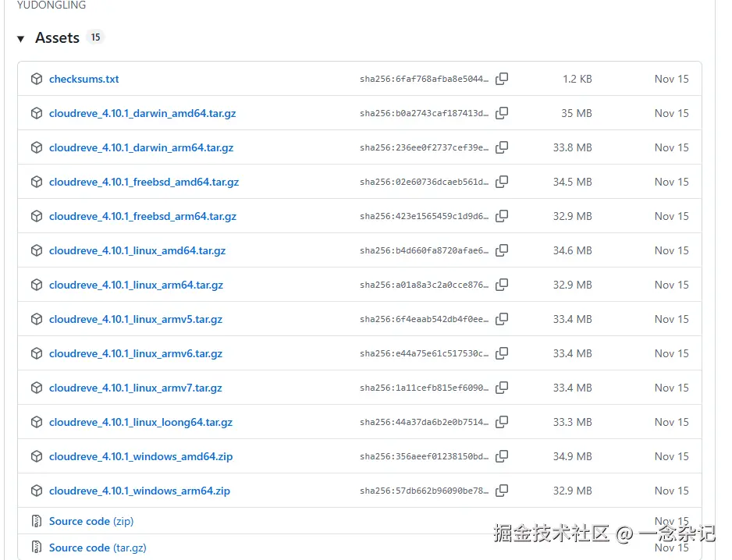Download Source code (zip)
This screenshot has width=732, height=560.
pyautogui.click(x=91, y=521)
